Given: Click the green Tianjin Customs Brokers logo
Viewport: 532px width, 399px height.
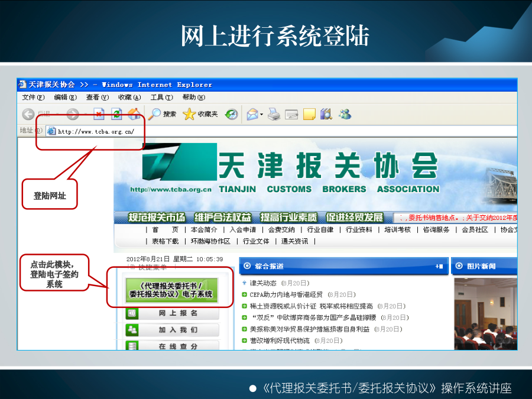Looking at the screenshot, I should [x=180, y=161].
